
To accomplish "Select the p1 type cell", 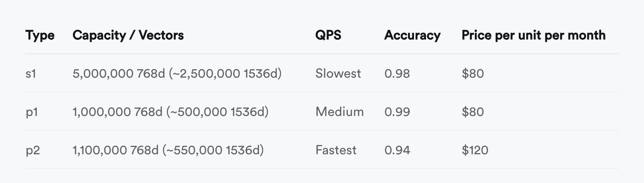I will coord(31,112).
